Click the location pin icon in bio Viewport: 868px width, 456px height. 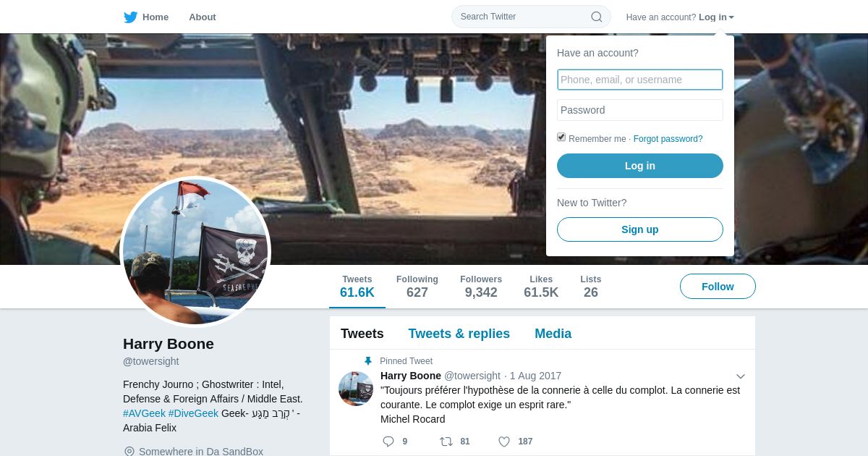(129, 452)
